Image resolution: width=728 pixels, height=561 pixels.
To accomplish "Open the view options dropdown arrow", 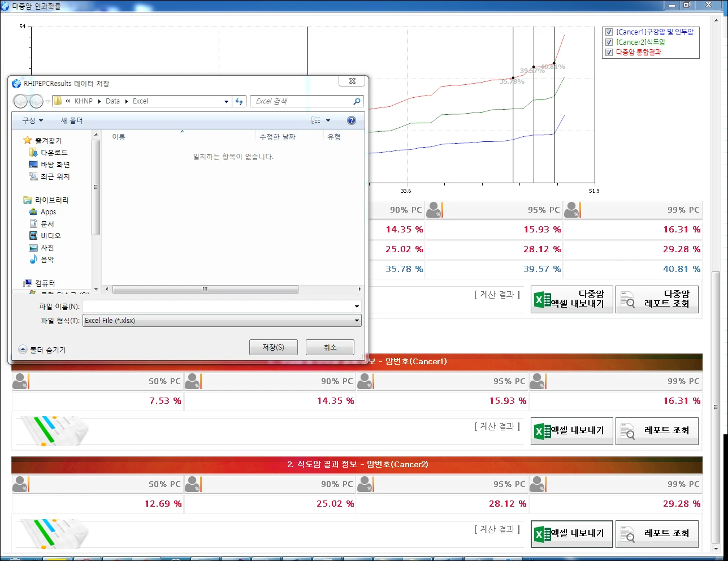I will click(x=328, y=120).
